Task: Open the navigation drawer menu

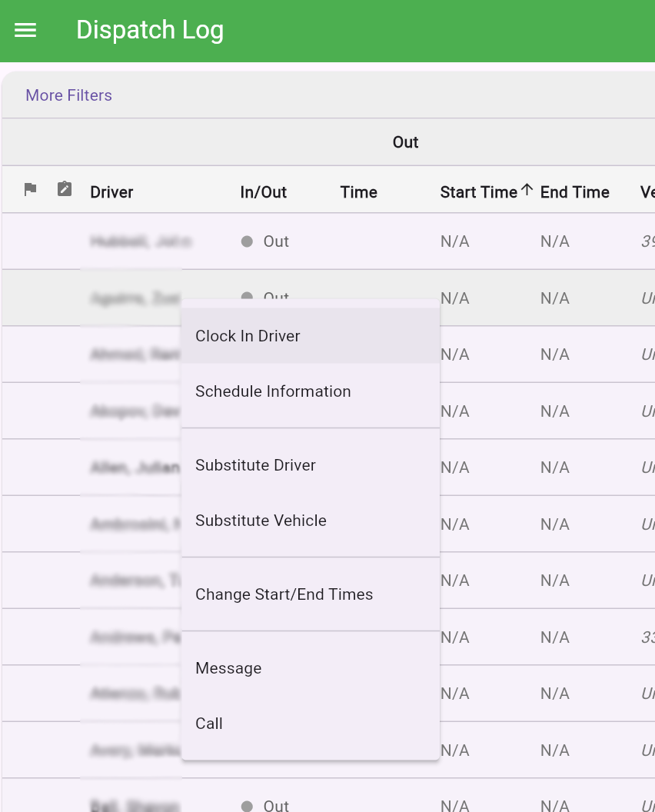Action: tap(25, 30)
